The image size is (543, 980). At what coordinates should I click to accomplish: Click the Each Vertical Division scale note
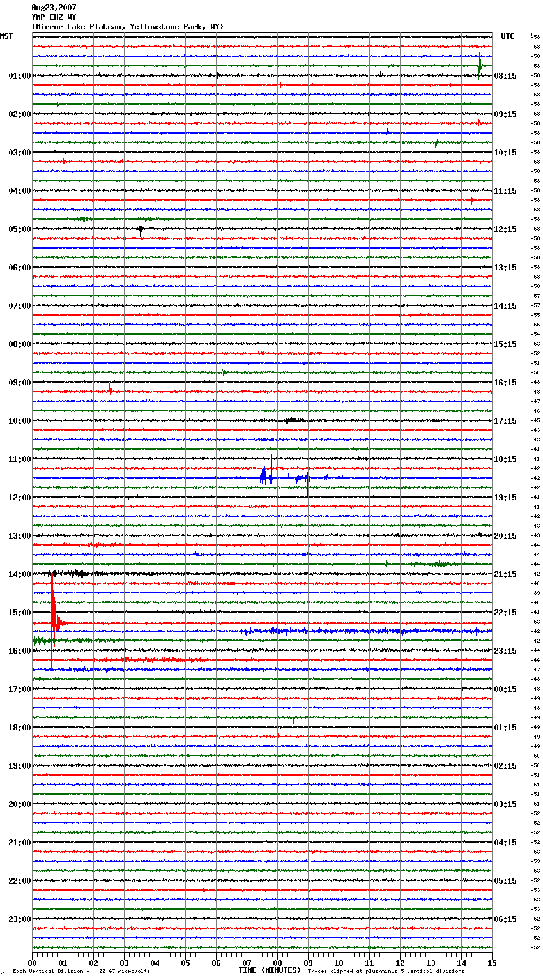click(81, 971)
